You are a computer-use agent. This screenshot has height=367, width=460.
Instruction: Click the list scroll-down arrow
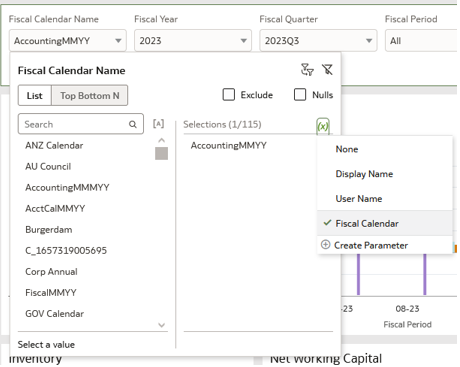click(x=162, y=325)
